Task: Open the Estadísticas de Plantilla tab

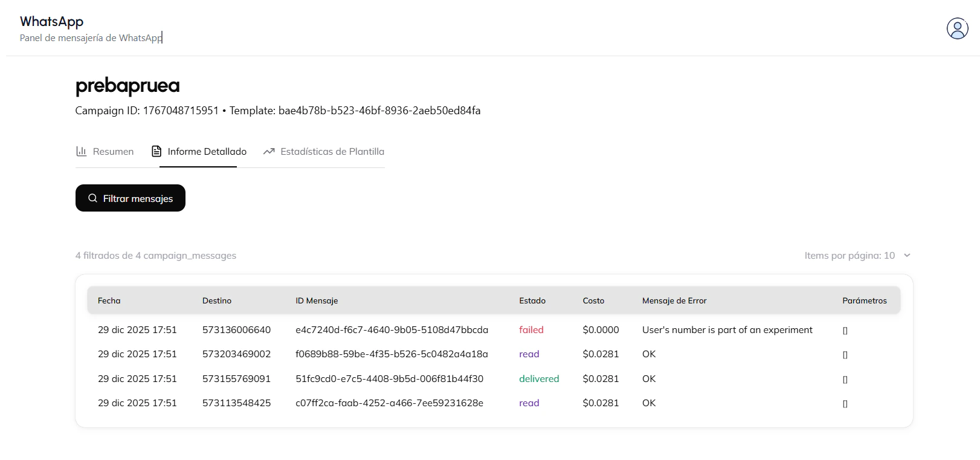Action: (324, 151)
